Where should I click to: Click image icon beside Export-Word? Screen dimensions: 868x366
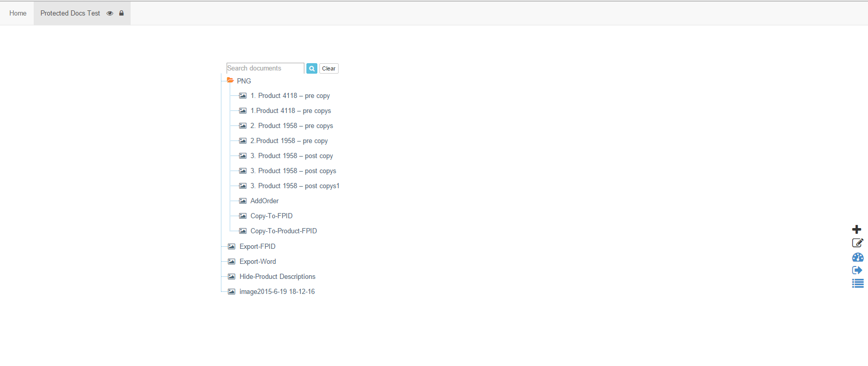232,262
